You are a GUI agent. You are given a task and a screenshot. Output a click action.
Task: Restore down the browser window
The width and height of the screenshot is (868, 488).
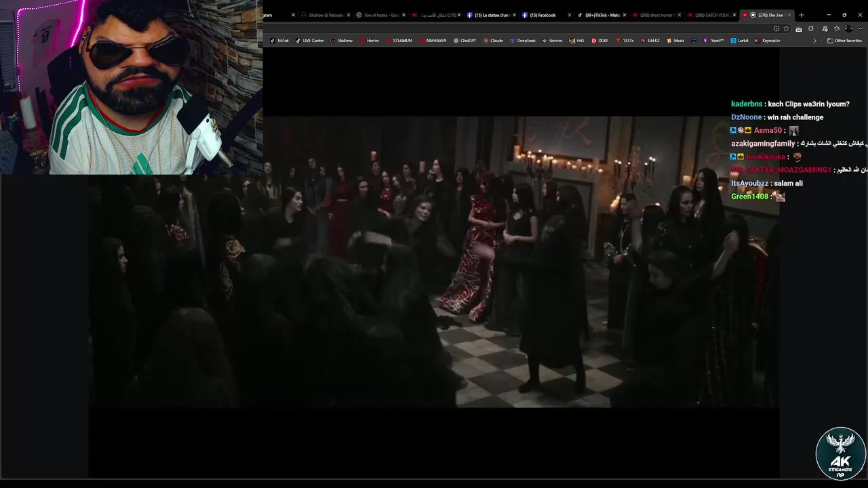[844, 15]
